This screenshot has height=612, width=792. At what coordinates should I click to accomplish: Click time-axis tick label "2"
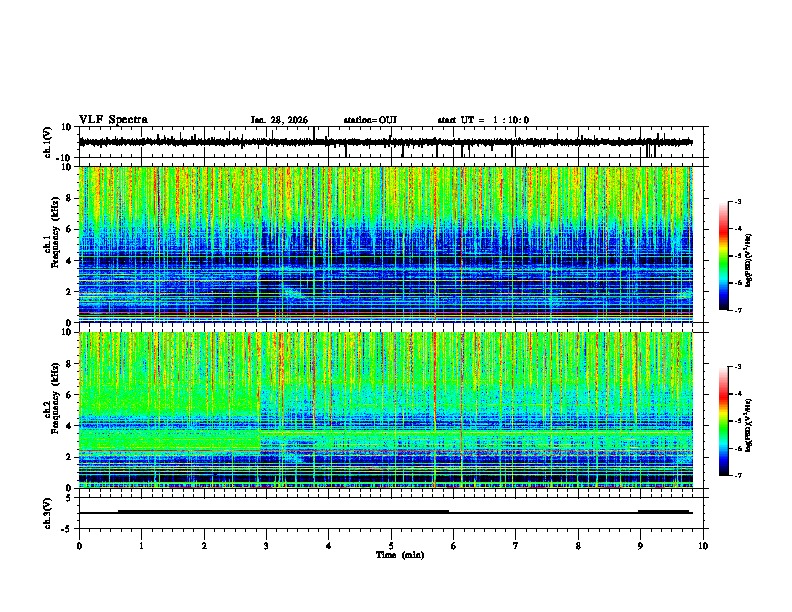pyautogui.click(x=204, y=546)
